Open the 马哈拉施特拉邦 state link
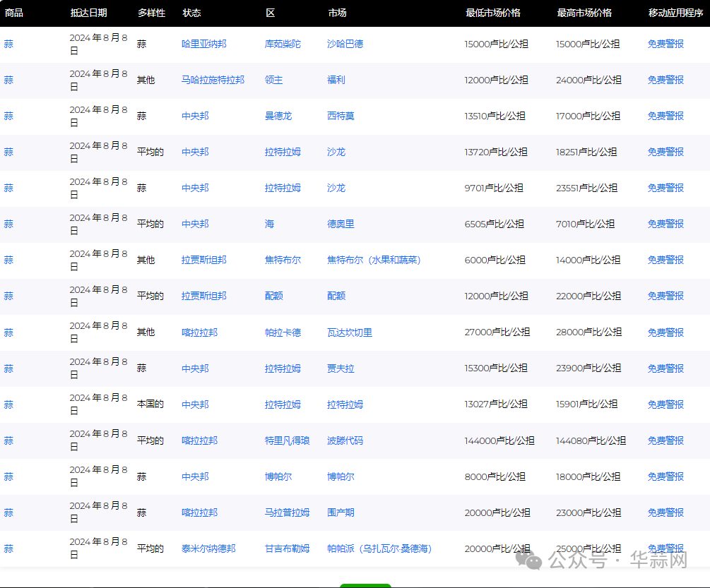710x588 pixels. click(x=213, y=80)
